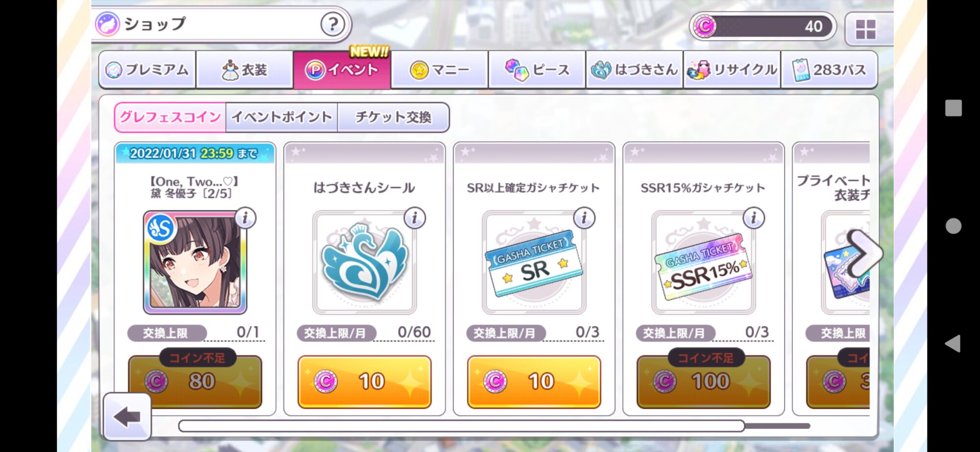Click the back arrow button
This screenshot has width=980, height=452.
[127, 417]
